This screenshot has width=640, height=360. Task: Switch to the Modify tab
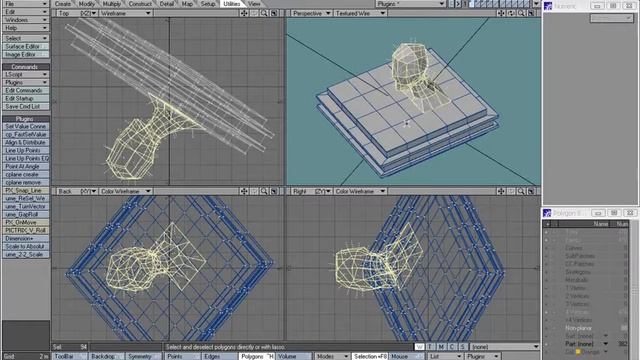pyautogui.click(x=87, y=4)
